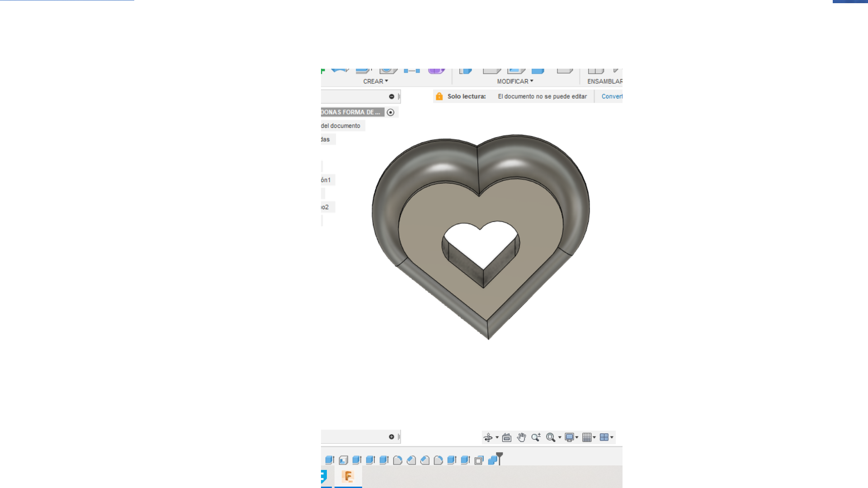Collapse the browser panel with minus button
The image size is (868, 488).
point(392,97)
